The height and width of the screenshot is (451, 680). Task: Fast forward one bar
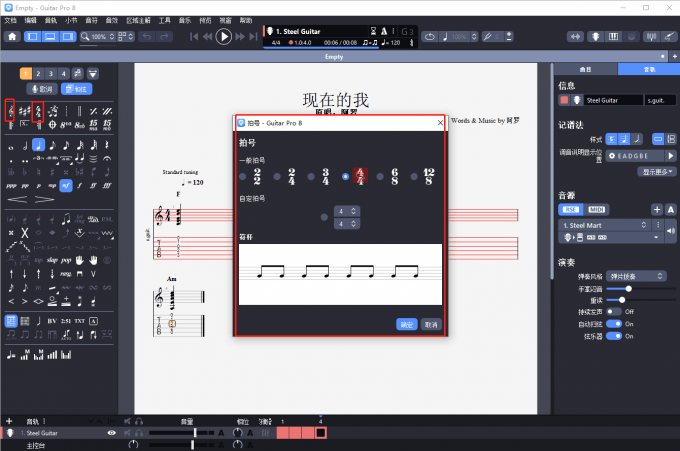point(240,37)
